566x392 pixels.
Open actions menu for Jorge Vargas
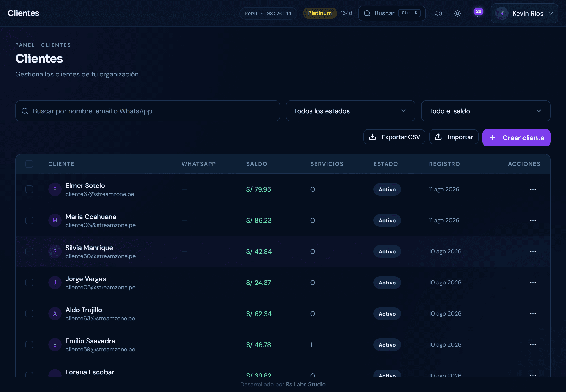[533, 283]
